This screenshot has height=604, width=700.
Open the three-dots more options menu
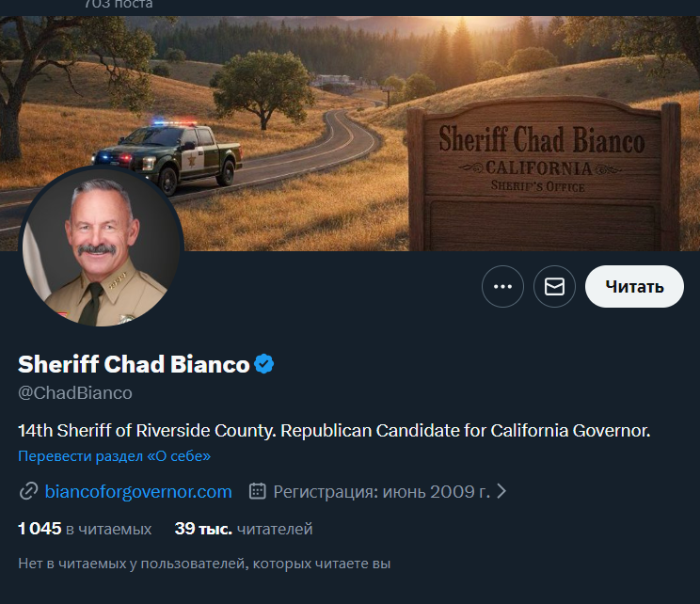click(502, 287)
